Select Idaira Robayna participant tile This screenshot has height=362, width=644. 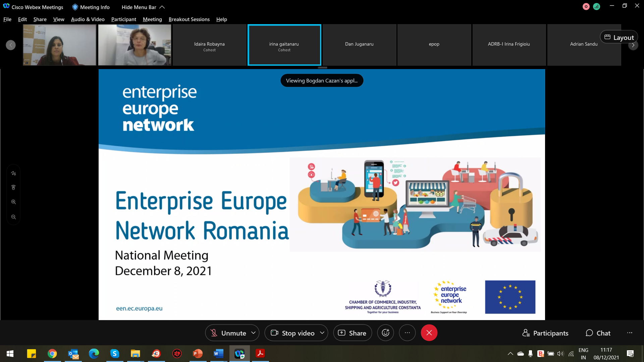point(209,45)
